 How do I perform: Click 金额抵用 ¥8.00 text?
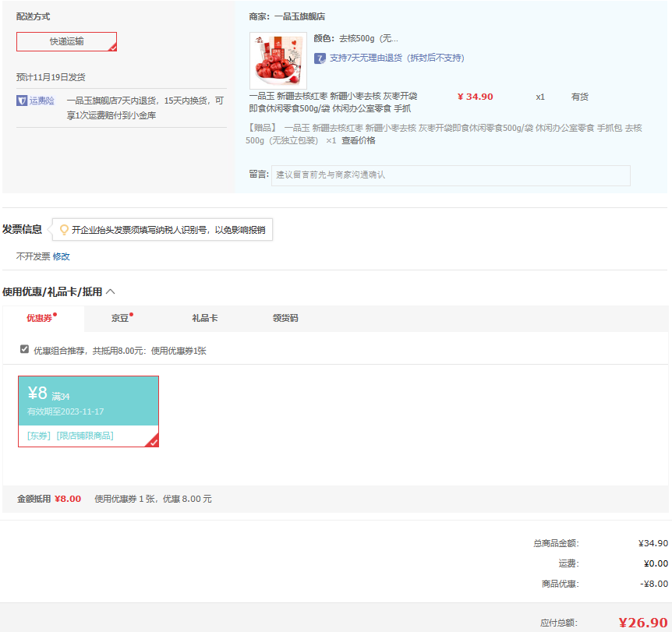click(49, 499)
